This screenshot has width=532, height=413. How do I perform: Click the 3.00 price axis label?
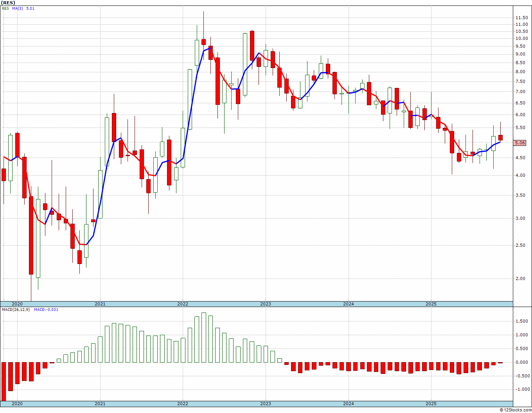coord(520,219)
